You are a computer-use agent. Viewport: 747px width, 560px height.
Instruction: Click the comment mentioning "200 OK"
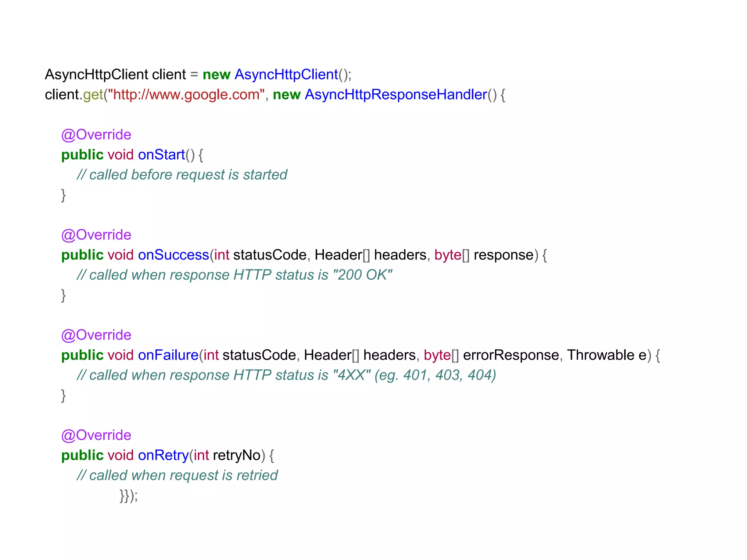tap(235, 275)
